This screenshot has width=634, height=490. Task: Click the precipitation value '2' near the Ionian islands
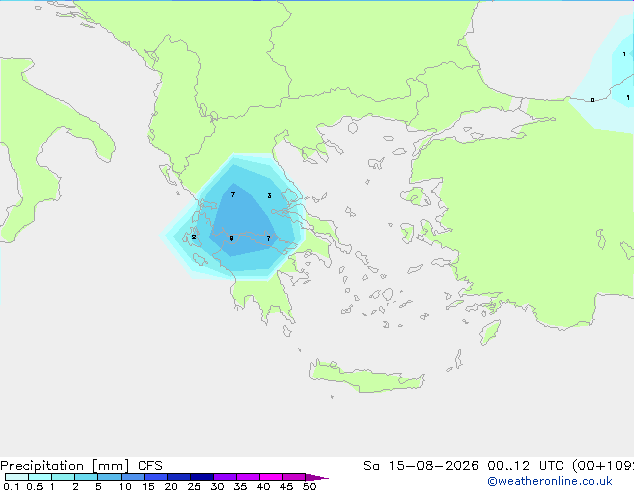pos(194,237)
